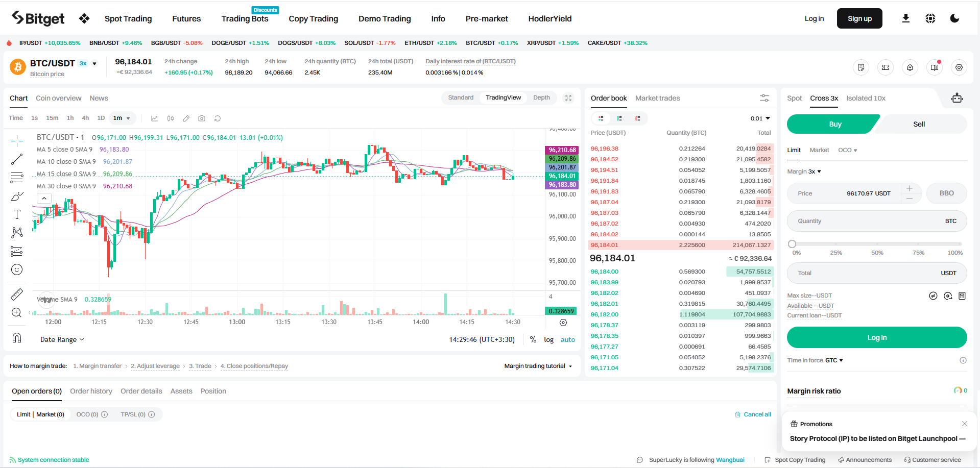Open the calculator icon near Max size
980x468 pixels.
coord(962,296)
